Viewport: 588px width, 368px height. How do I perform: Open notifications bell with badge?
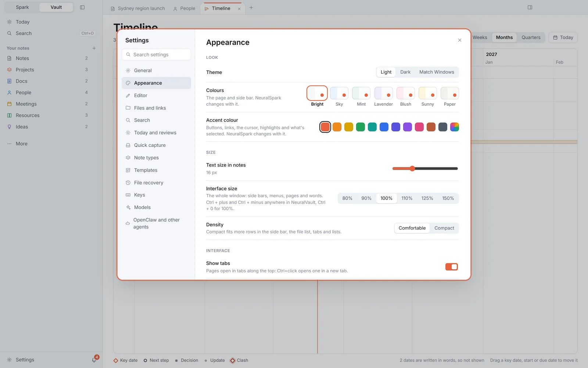[94, 360]
